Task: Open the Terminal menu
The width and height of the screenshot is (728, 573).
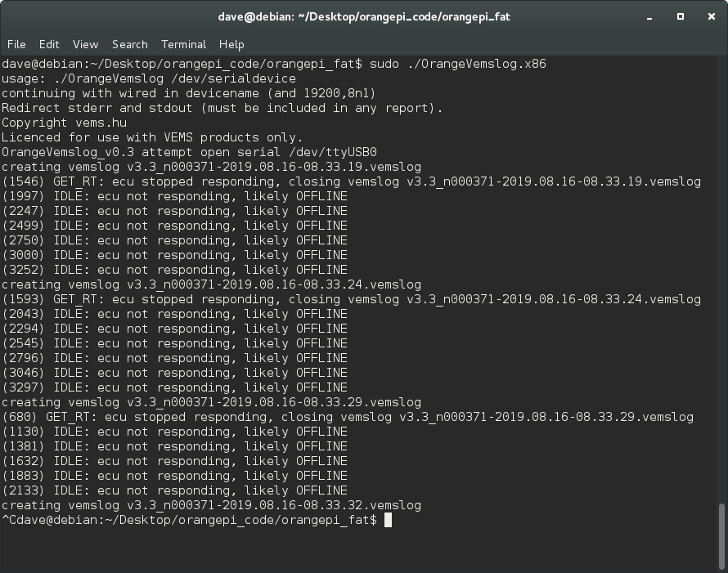Action: [x=183, y=44]
